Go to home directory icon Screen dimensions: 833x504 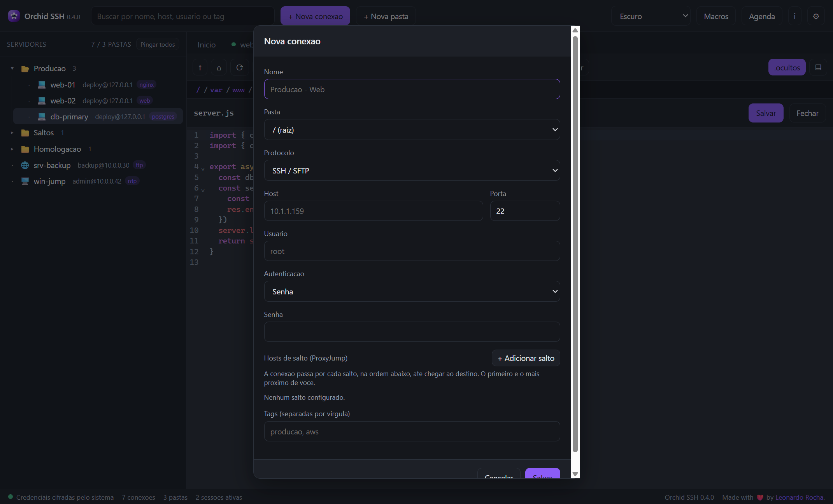pos(219,67)
